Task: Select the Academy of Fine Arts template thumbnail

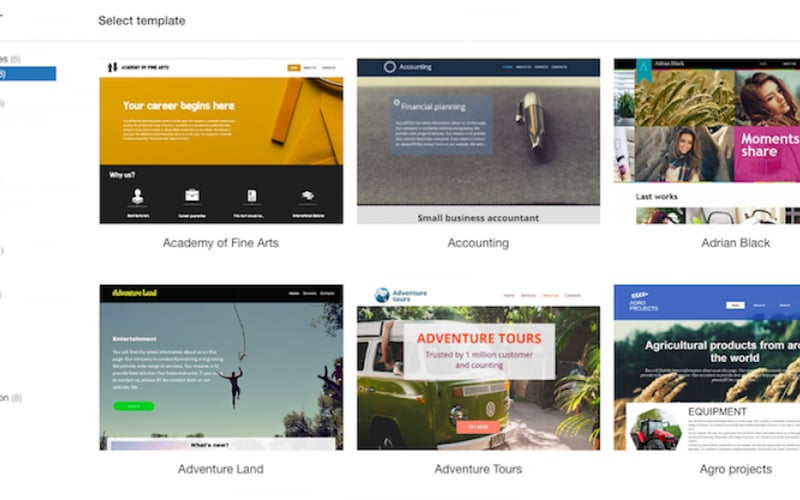Action: 221,141
